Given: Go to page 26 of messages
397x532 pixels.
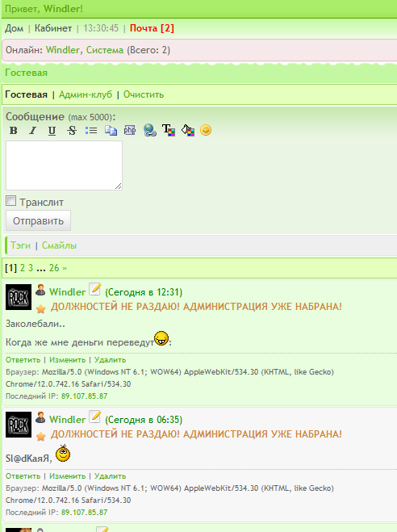Looking at the screenshot, I should [54, 268].
